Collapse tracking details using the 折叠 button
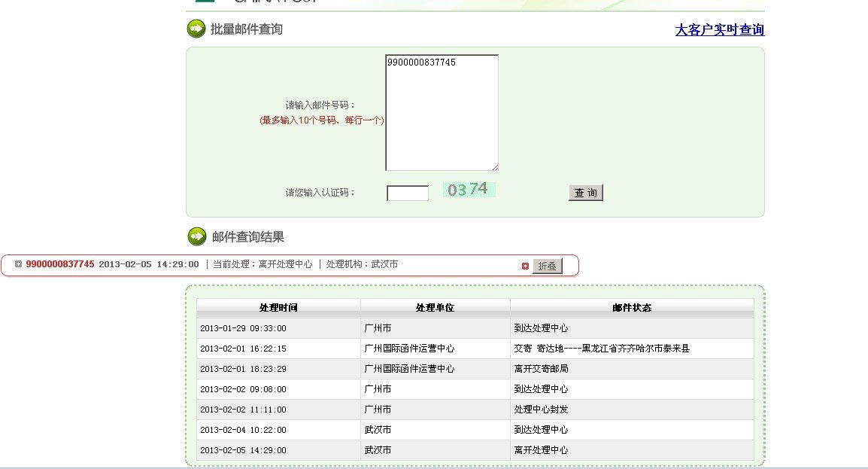Image resolution: width=868 pixels, height=469 pixels. (547, 265)
